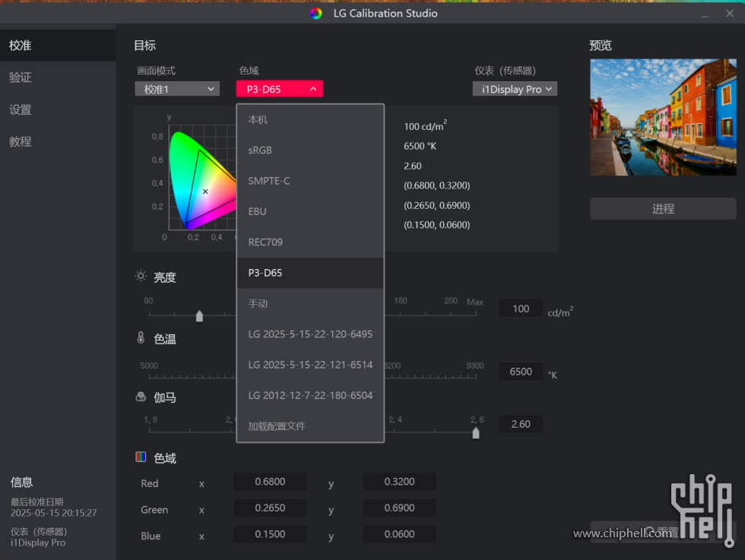
Task: Open the 画面模式 dropdown showing 校准1
Action: click(x=177, y=89)
